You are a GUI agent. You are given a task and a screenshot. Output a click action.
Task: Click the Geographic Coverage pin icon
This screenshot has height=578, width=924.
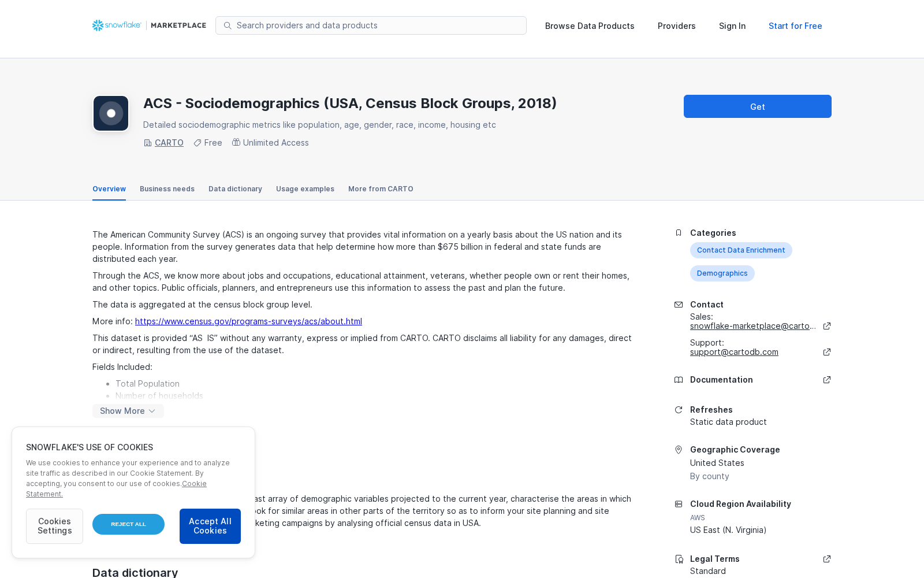coord(679,450)
